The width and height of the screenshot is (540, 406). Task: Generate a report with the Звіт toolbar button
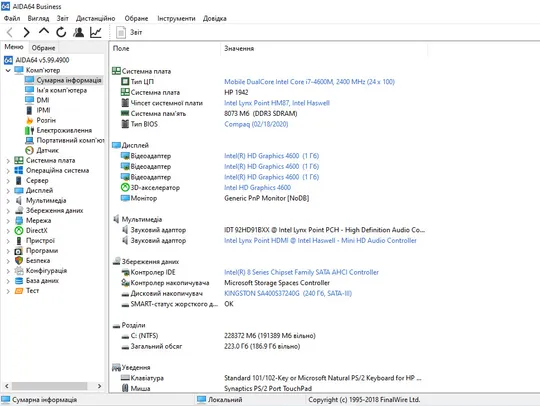(129, 32)
